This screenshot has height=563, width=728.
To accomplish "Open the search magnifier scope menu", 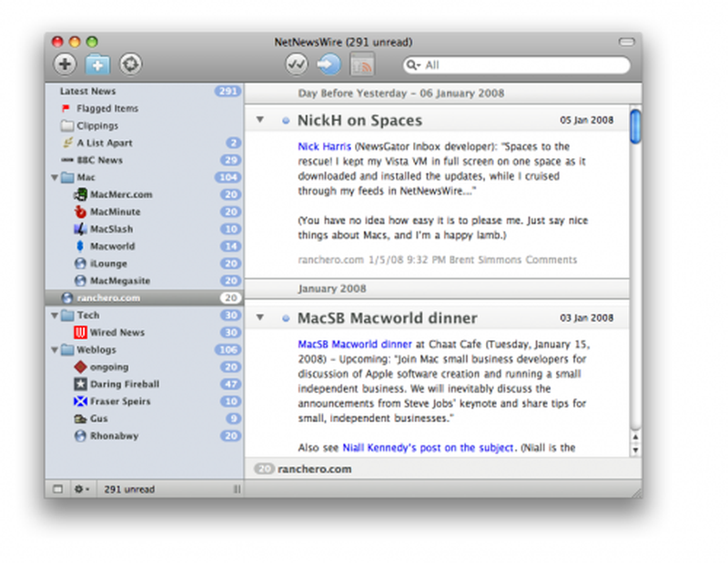I will [x=413, y=65].
